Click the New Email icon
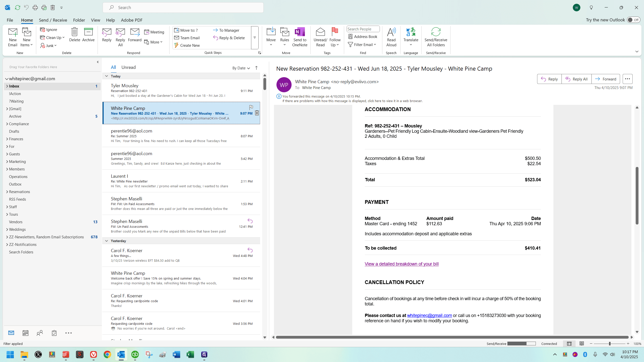This screenshot has height=362, width=644. [x=13, y=37]
